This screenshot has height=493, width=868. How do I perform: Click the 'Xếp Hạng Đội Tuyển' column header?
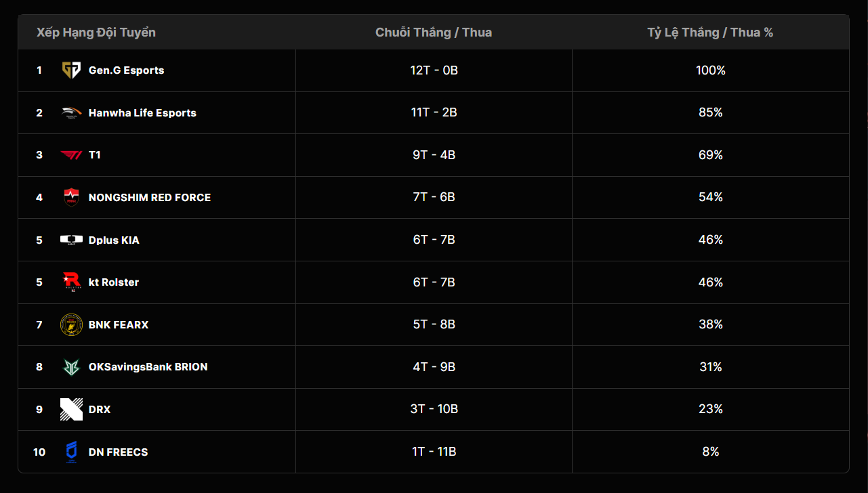tap(96, 33)
